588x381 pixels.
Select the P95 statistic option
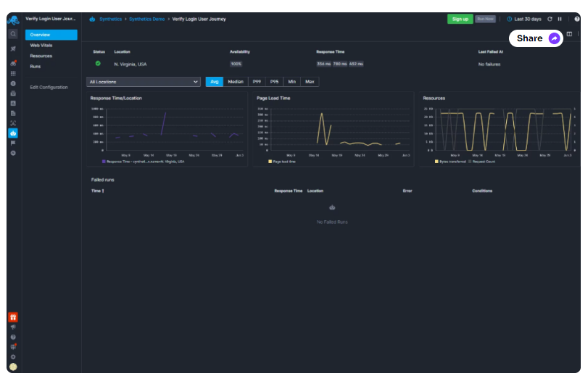pyautogui.click(x=275, y=82)
